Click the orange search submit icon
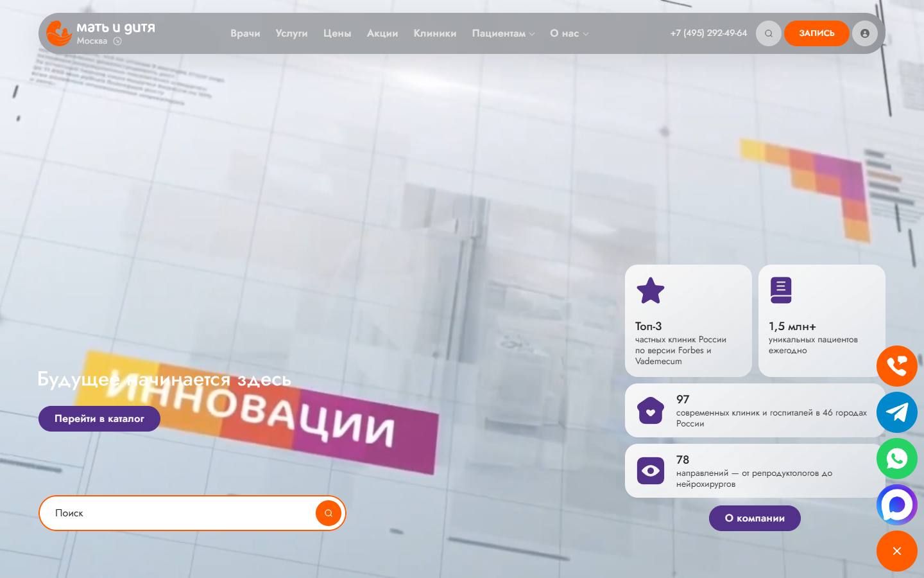Screen dimensions: 924x578 tap(329, 513)
